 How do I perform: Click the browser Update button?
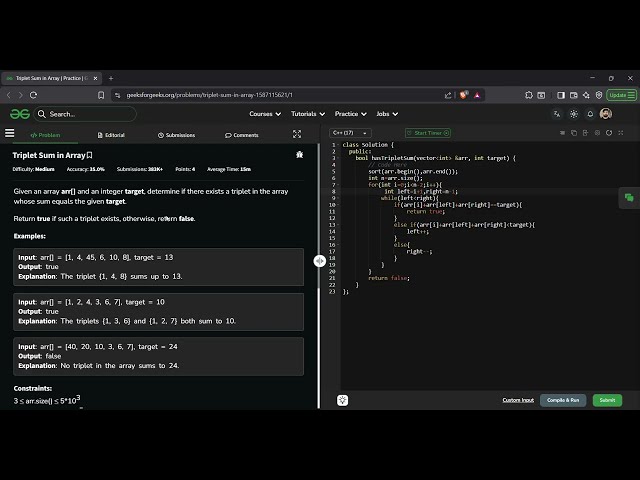tap(621, 95)
